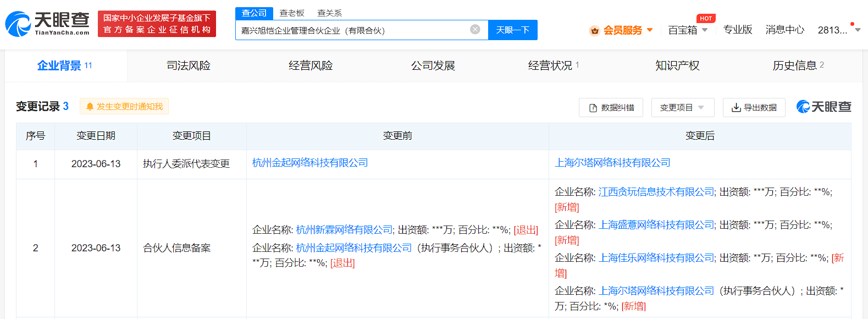
Task: Open the 企业背景 tab
Action: 66,66
